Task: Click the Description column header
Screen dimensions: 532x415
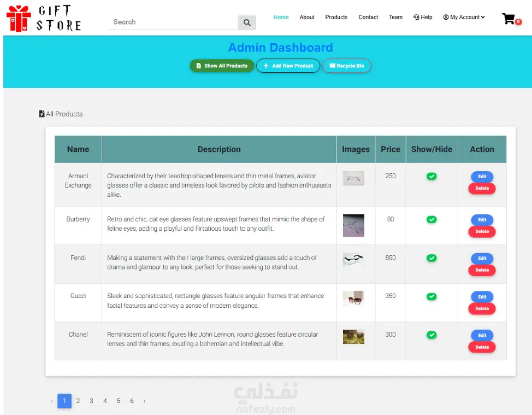Action: [219, 149]
